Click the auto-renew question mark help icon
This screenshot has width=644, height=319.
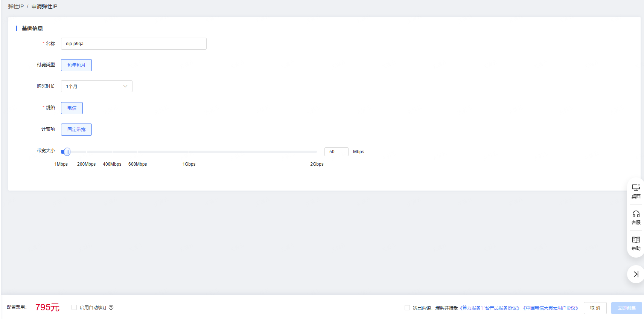[x=111, y=307]
